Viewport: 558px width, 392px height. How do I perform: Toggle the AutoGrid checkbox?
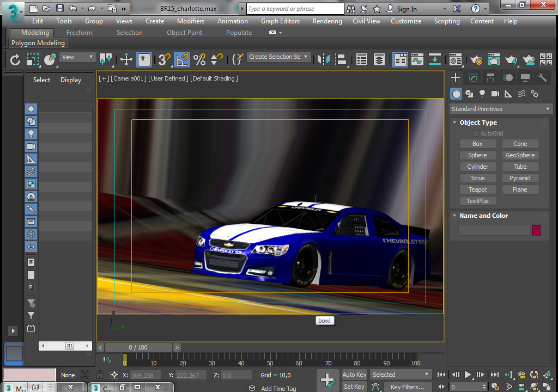click(x=476, y=133)
